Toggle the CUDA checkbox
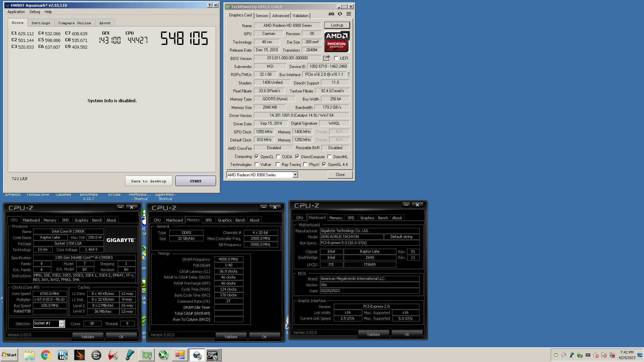 (x=278, y=157)
